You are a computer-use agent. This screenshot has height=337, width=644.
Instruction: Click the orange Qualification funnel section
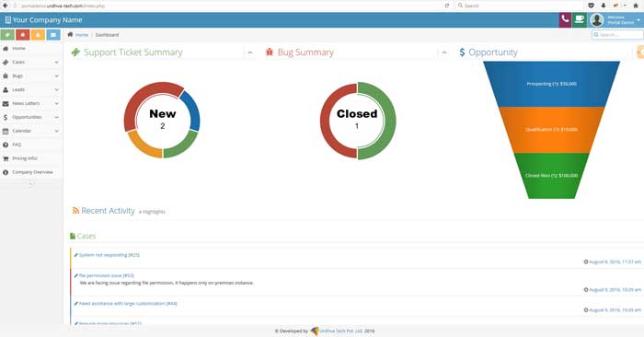(551, 130)
